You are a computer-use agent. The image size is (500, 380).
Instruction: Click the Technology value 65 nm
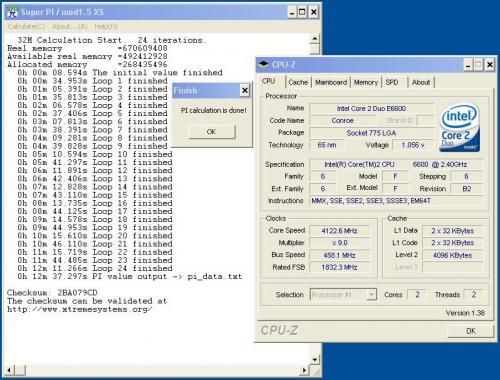[x=327, y=145]
